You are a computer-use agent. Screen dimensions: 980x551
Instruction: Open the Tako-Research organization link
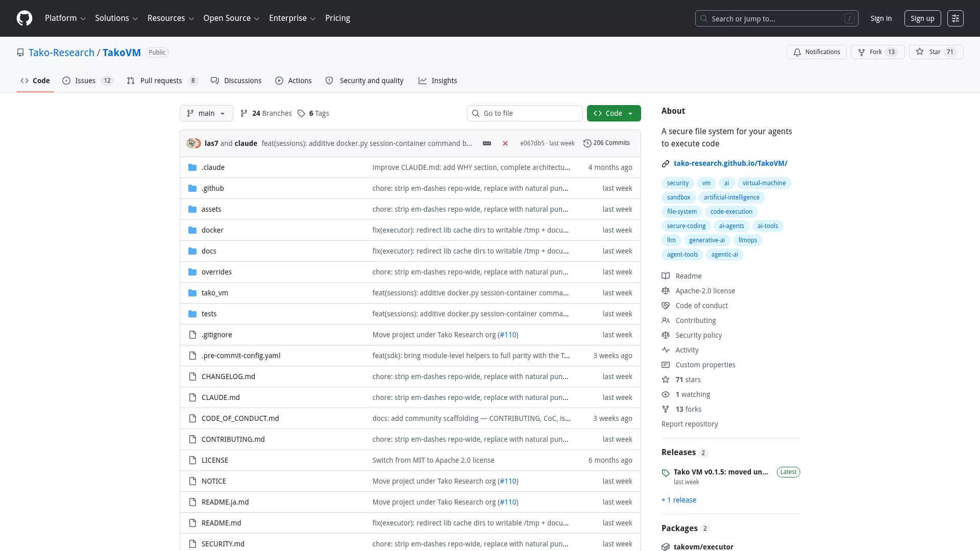pos(61,53)
